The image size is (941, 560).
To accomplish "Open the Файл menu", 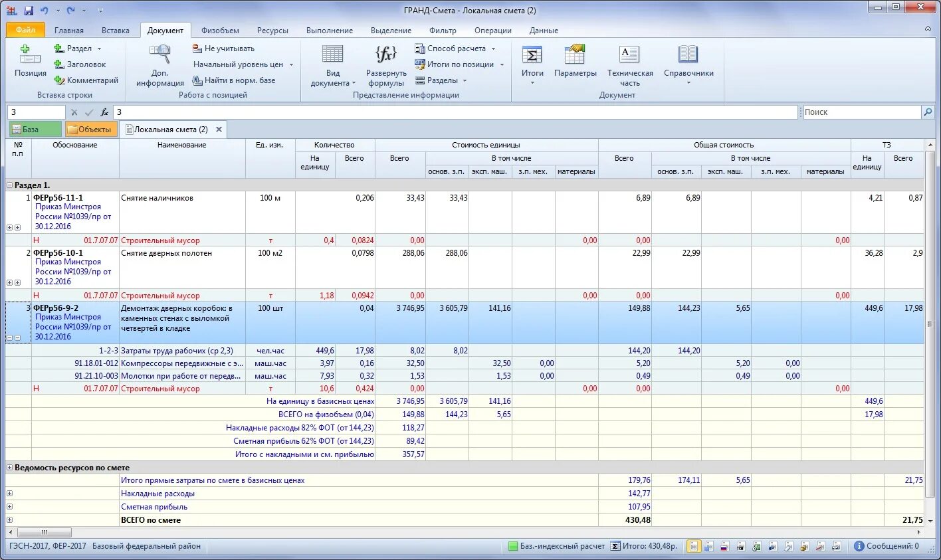I will [x=25, y=30].
